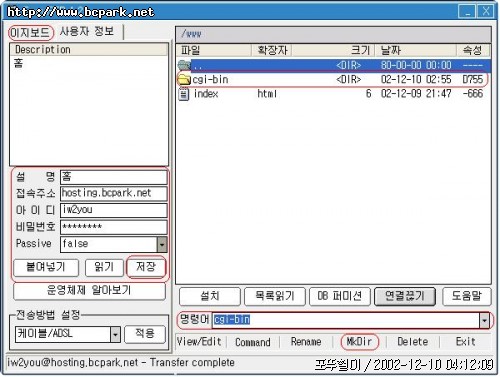500x377 pixels.
Task: Open the Passive dropdown arrow
Action: point(162,244)
